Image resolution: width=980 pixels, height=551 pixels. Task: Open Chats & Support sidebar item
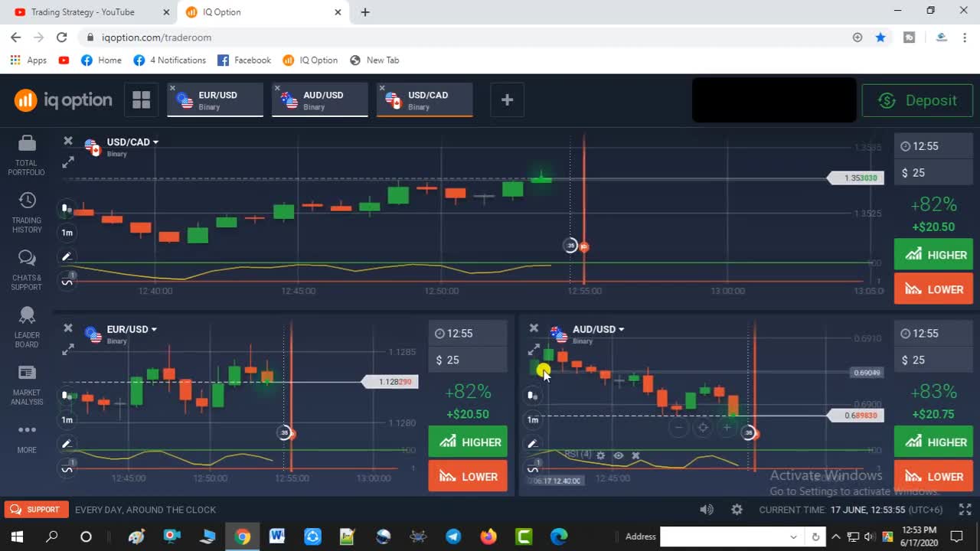27,269
